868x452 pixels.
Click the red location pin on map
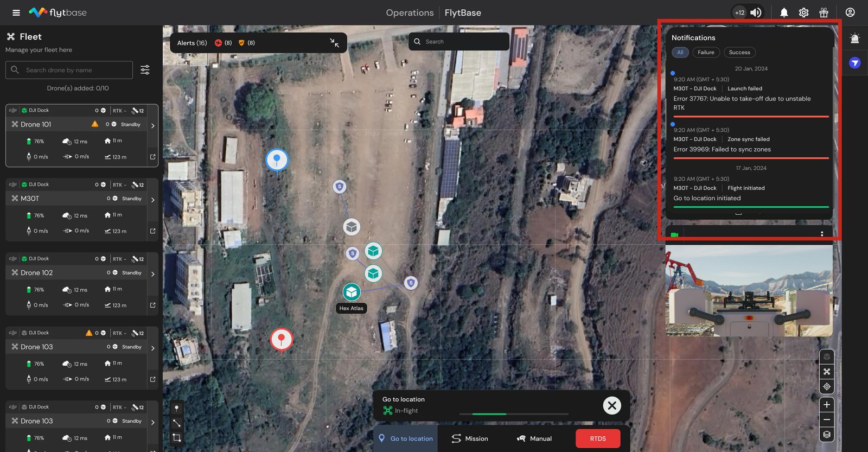pos(281,340)
